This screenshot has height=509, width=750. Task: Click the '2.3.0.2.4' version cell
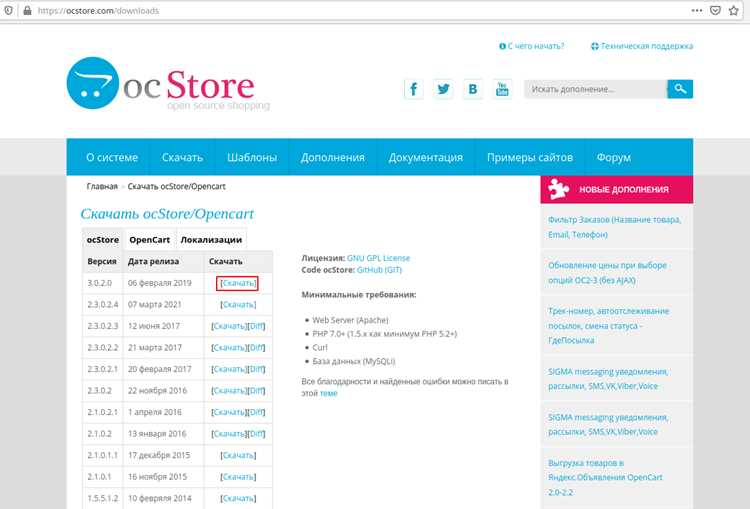click(102, 305)
